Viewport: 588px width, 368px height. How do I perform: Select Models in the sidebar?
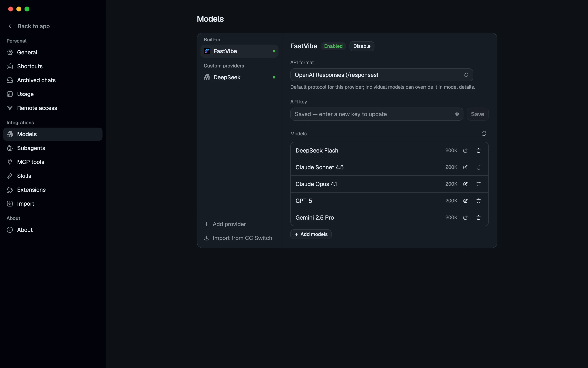click(x=53, y=134)
